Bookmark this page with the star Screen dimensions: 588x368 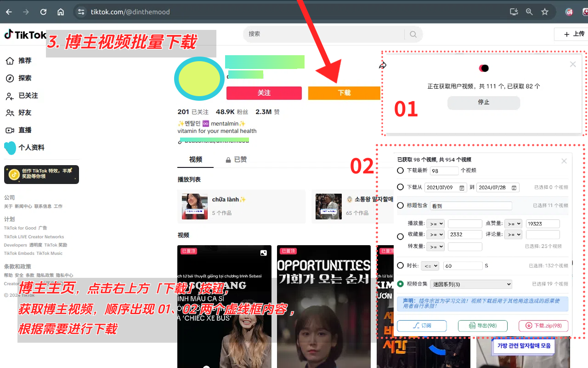pyautogui.click(x=545, y=12)
